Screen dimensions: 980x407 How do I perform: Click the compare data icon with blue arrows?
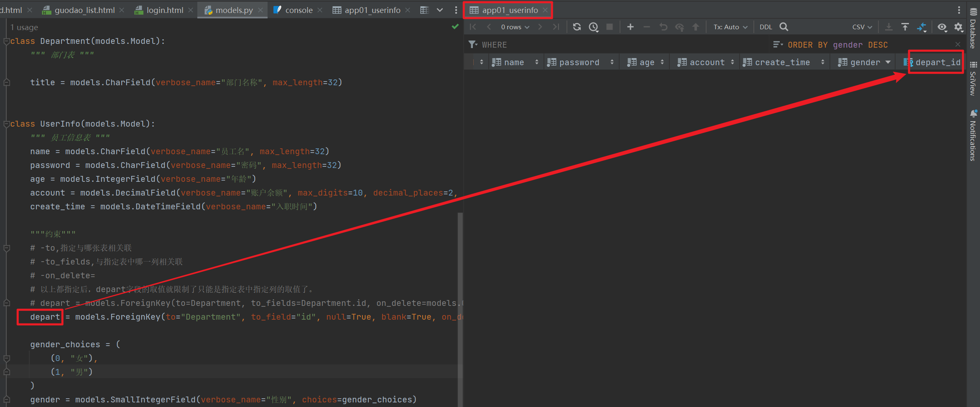click(922, 27)
